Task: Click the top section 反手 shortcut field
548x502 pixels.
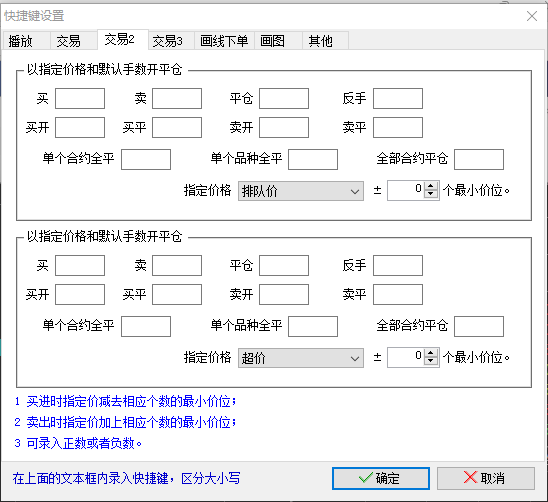Action: pyautogui.click(x=398, y=99)
